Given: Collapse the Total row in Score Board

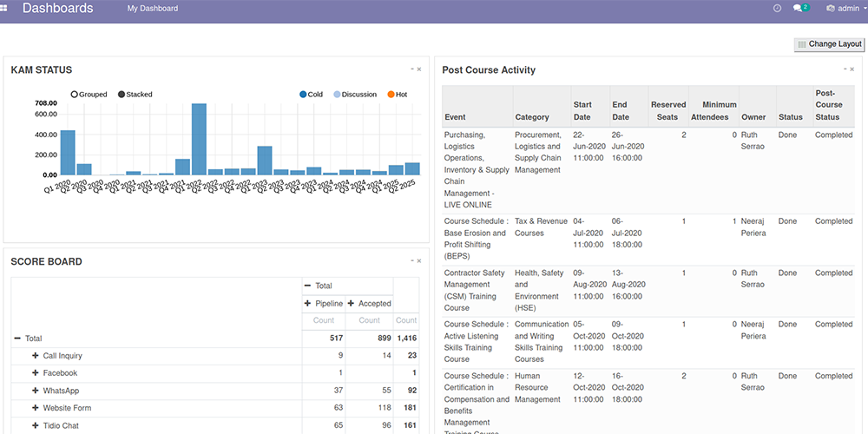Looking at the screenshot, I should coord(17,339).
